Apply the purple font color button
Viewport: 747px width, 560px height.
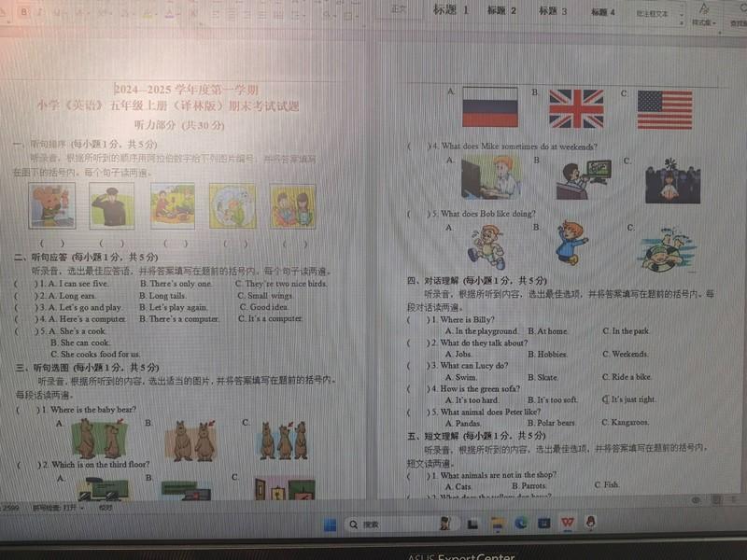point(170,14)
